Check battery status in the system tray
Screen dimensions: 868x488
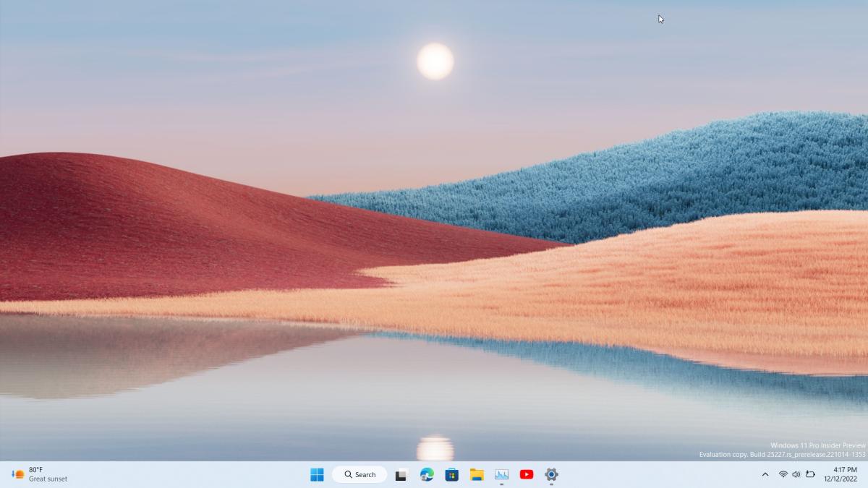pos(810,475)
